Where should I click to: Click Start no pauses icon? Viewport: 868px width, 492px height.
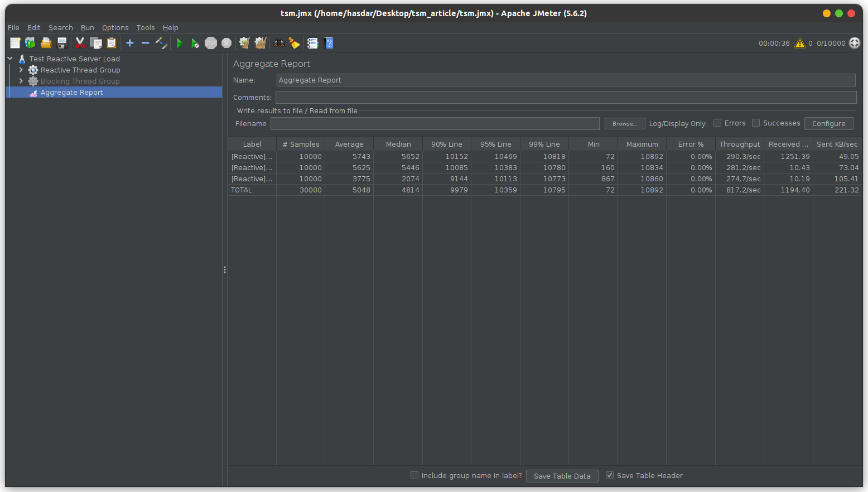pos(195,43)
